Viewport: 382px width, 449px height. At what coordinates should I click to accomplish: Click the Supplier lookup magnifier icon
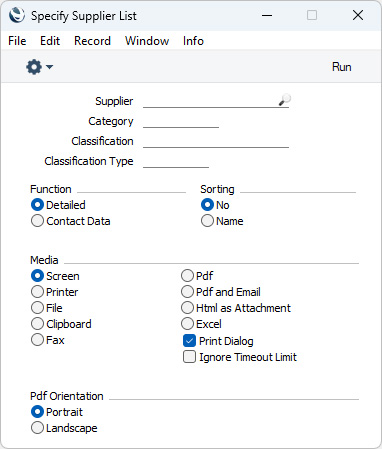click(284, 100)
